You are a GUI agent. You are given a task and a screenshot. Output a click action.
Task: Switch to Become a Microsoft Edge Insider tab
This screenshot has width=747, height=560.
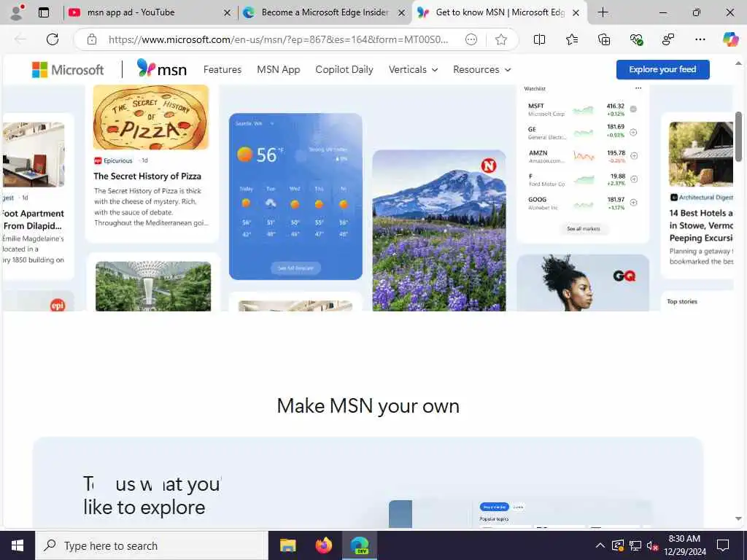pos(325,12)
